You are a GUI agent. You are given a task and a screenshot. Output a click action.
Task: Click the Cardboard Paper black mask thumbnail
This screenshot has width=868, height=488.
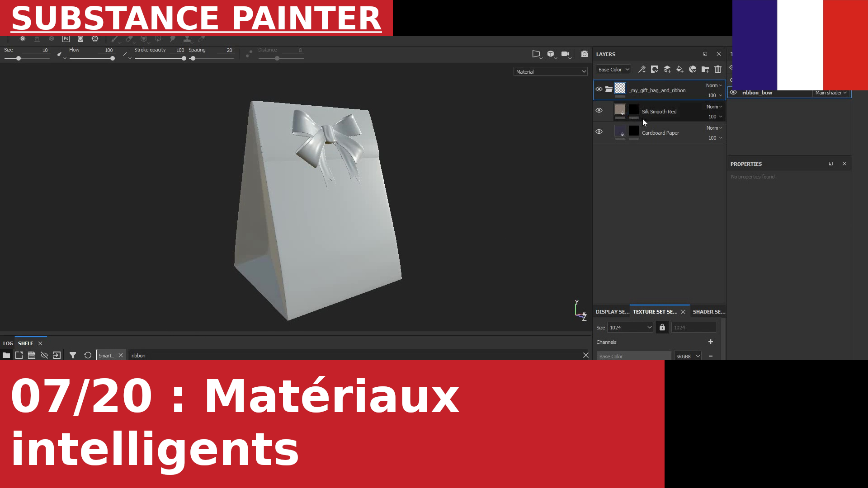(x=634, y=131)
